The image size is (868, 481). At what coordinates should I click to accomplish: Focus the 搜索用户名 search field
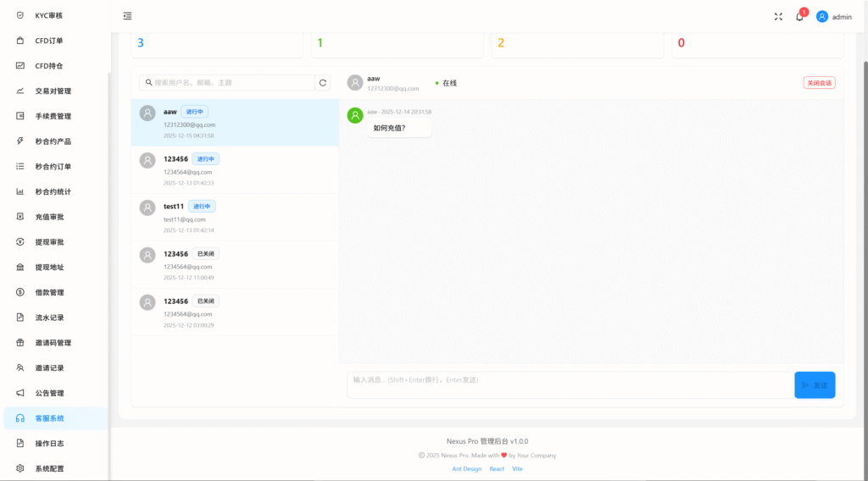[229, 83]
